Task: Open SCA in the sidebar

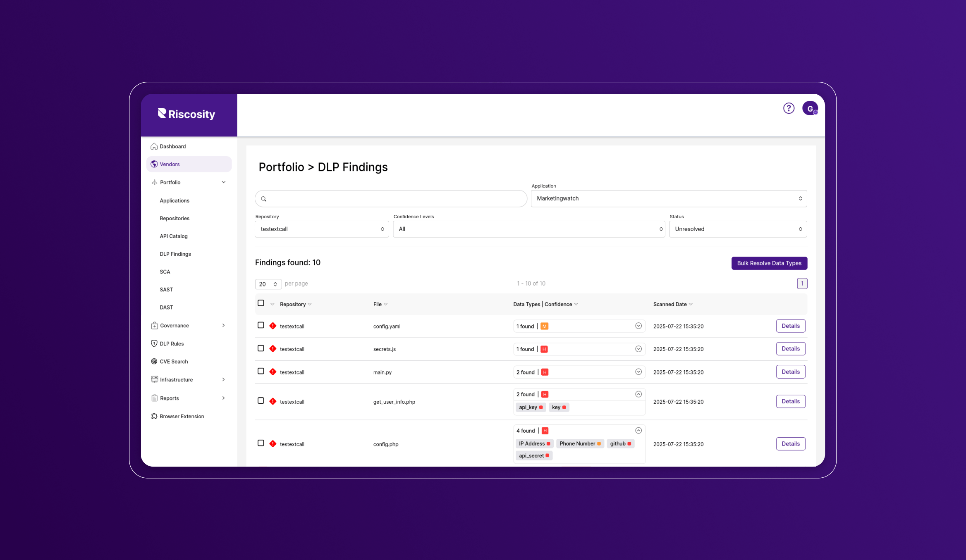Action: (x=165, y=272)
